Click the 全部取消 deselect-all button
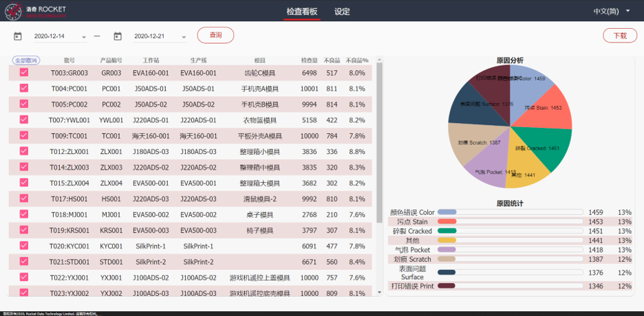 (x=26, y=60)
